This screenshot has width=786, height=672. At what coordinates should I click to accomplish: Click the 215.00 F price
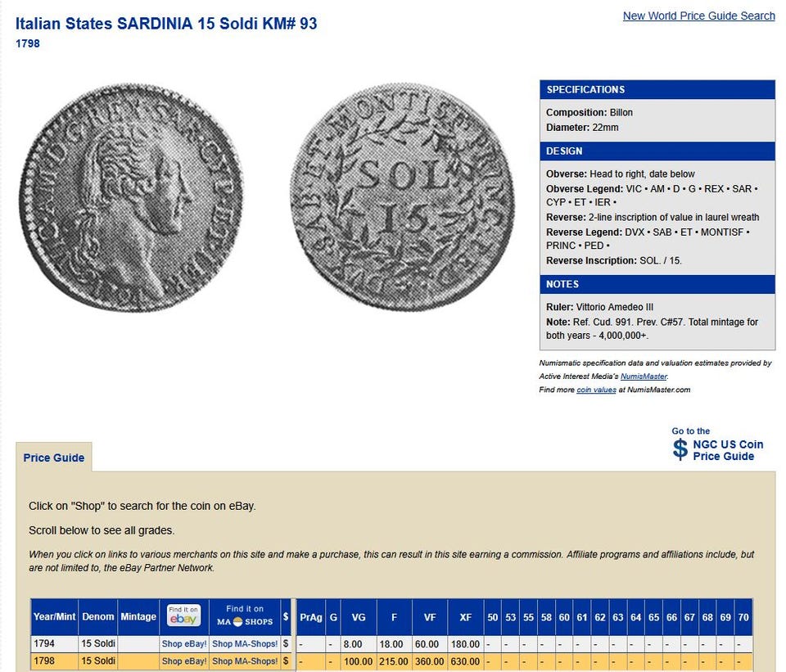pyautogui.click(x=394, y=661)
